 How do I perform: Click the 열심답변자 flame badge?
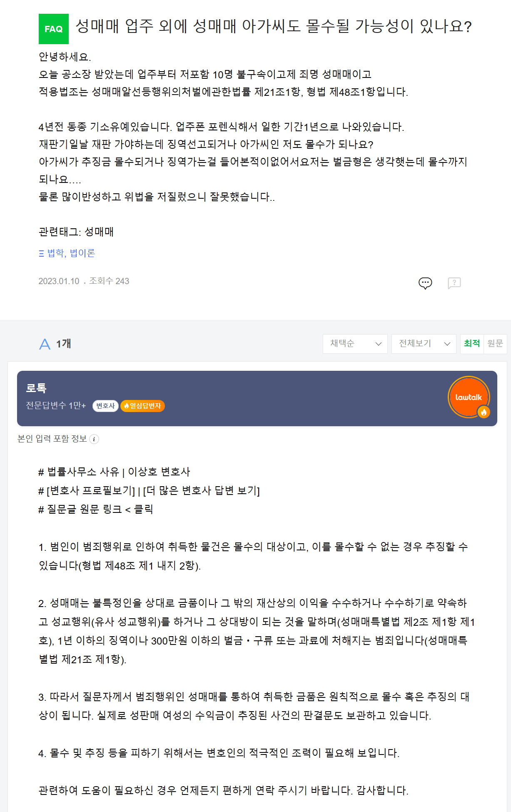click(142, 406)
